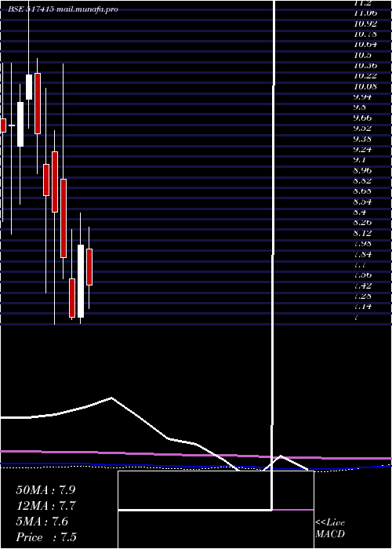Select the '5MA : 7.6' reading
This screenshot has width=392, height=549.
[x=42, y=522]
